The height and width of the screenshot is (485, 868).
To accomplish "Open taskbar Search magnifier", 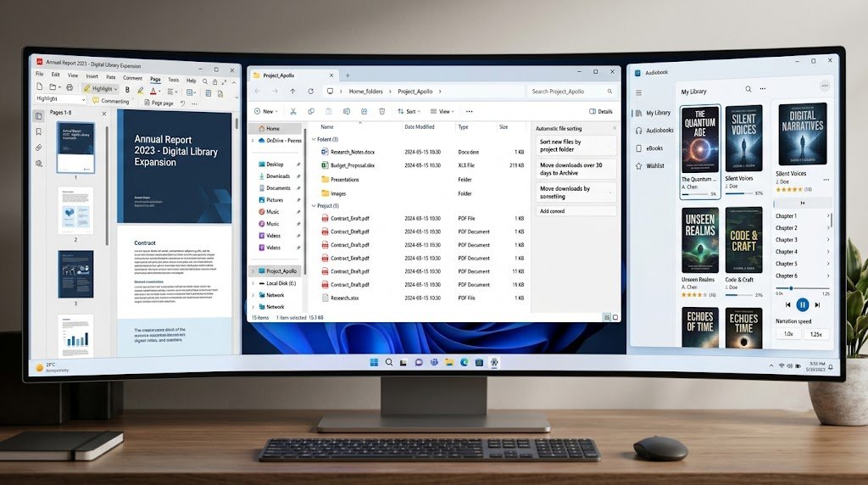I will tap(389, 362).
